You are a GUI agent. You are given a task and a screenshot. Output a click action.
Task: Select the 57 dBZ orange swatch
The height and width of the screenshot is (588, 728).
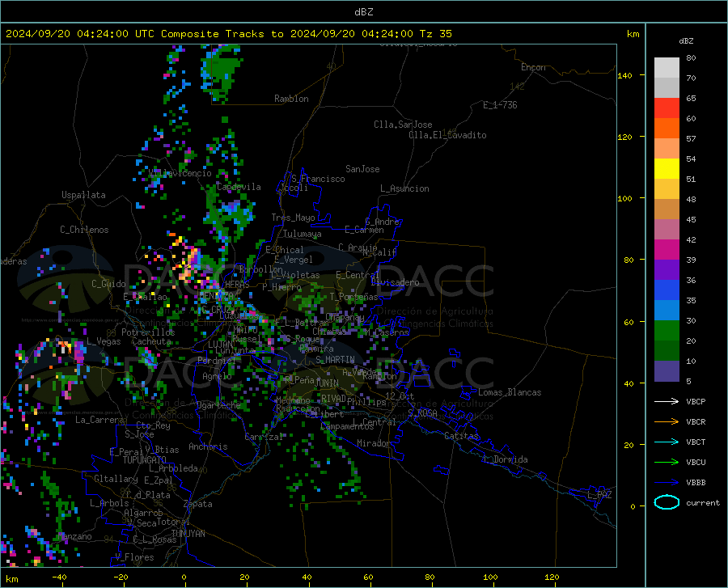pyautogui.click(x=667, y=129)
